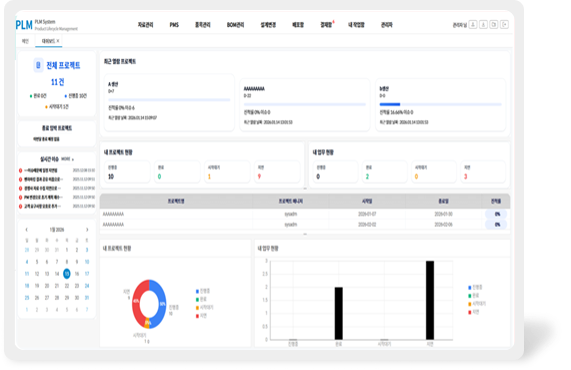571x370 pixels.
Task: Click the 프로젝트명 column header
Action: click(x=176, y=201)
